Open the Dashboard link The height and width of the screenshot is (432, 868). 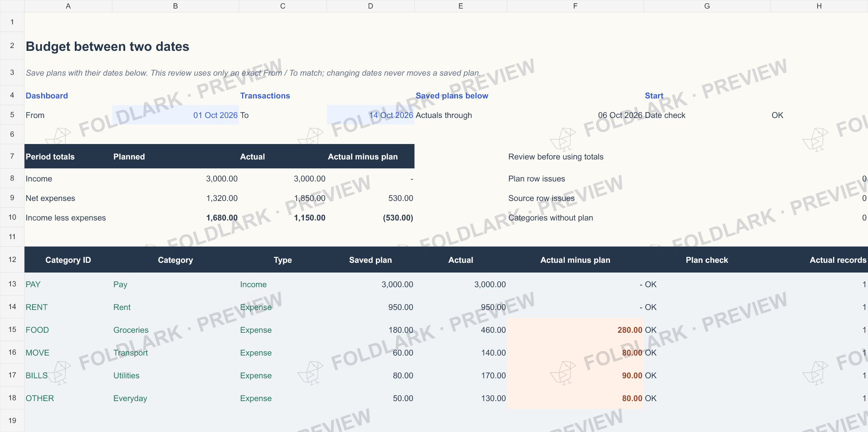[x=47, y=96]
